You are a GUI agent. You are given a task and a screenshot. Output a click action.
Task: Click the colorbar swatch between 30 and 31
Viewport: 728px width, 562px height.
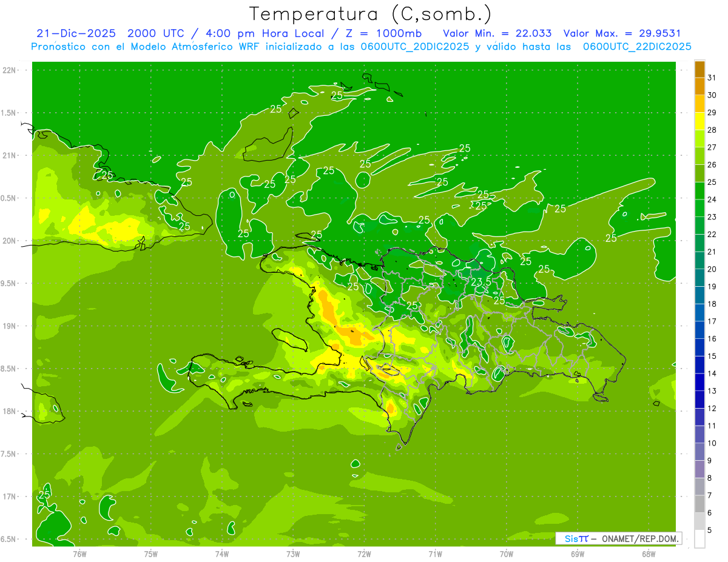pyautogui.click(x=699, y=86)
